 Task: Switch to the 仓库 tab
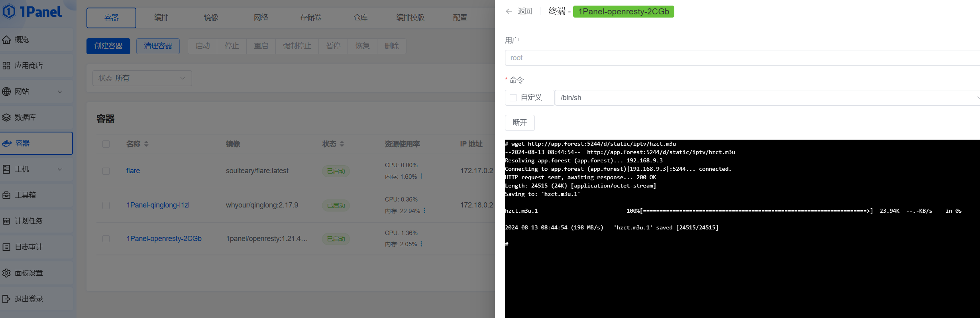coord(360,18)
